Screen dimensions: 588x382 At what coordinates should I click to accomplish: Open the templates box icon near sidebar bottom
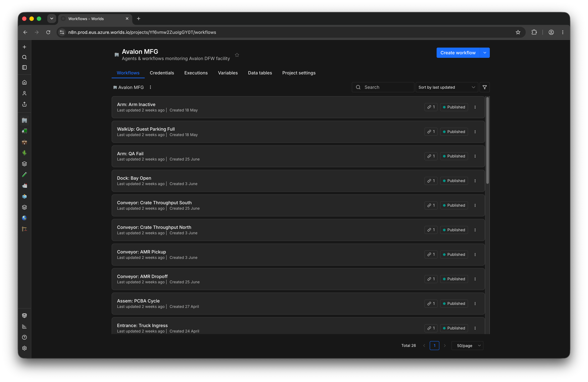click(x=24, y=316)
